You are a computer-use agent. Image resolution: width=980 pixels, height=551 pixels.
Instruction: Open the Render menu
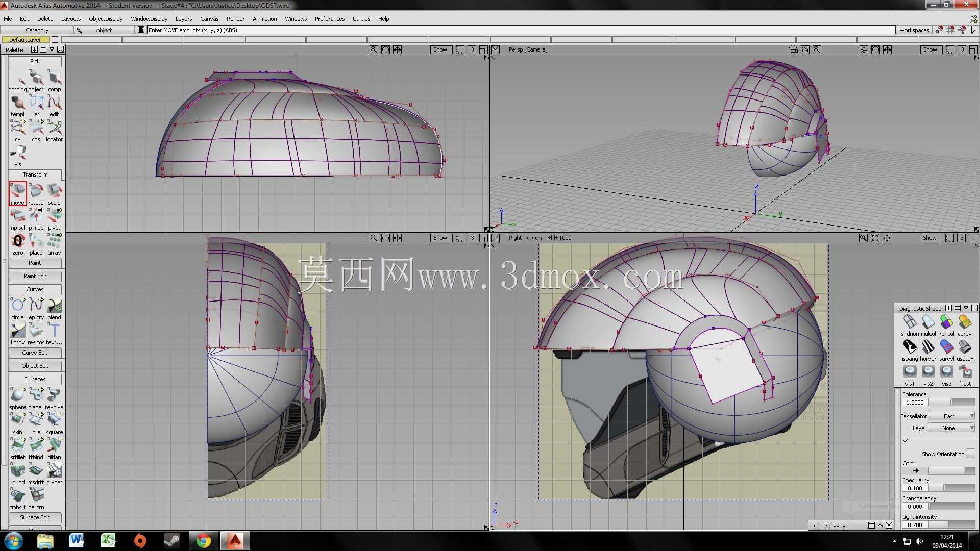pyautogui.click(x=235, y=19)
